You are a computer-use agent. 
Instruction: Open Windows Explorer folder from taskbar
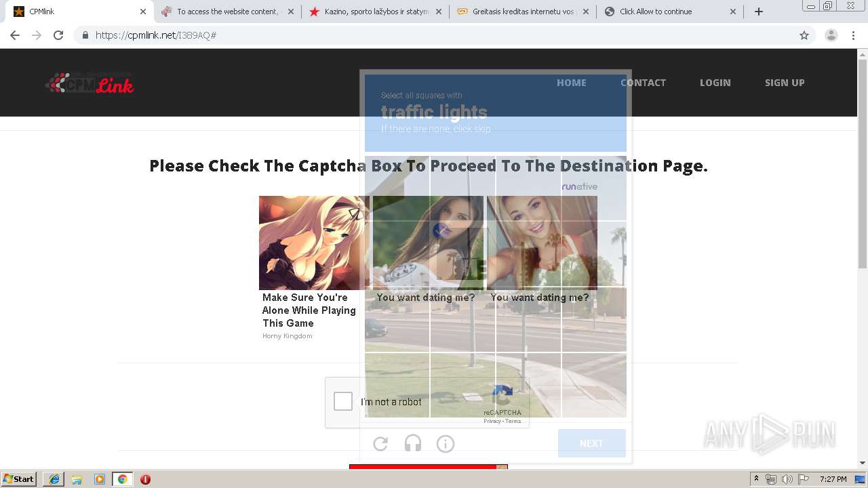(77, 479)
